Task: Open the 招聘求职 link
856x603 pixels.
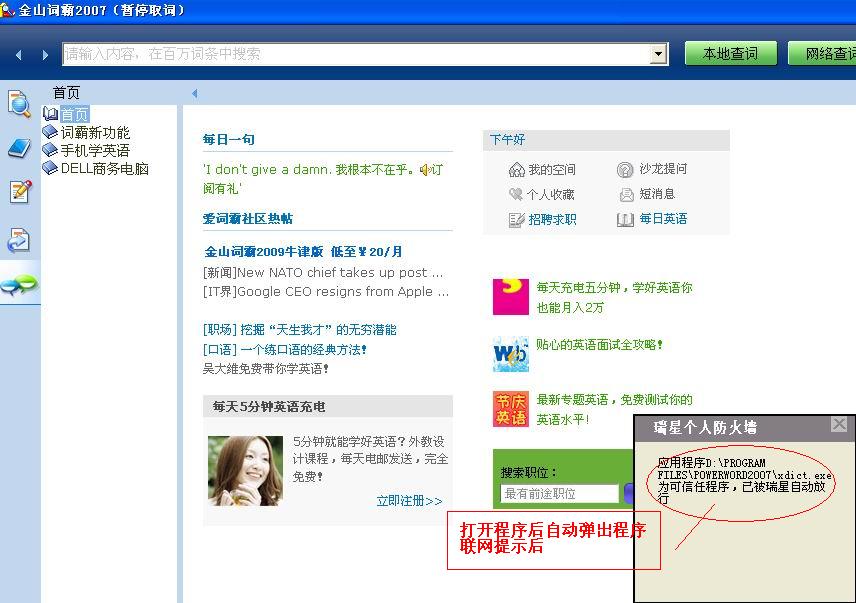Action: click(x=552, y=219)
